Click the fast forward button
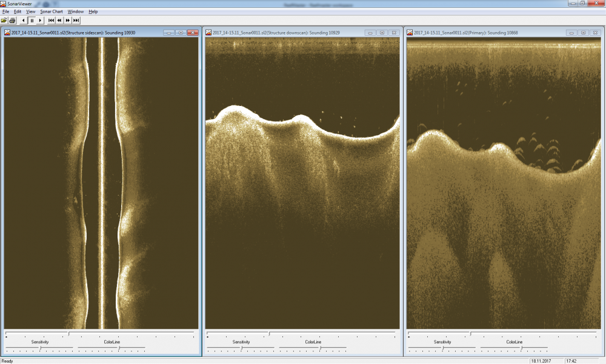The height and width of the screenshot is (364, 606). tap(68, 20)
